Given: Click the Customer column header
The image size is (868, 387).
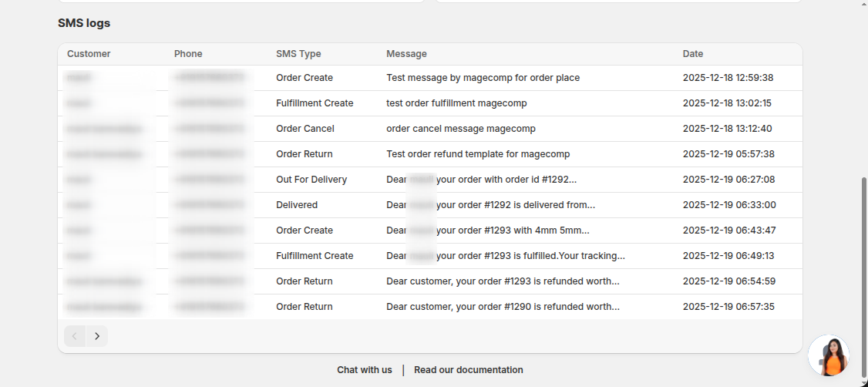Looking at the screenshot, I should (89, 54).
